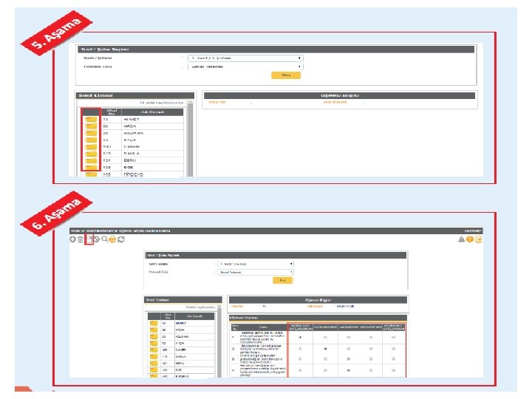This screenshot has width=532, height=399.
Task: Open the Sınıf / Şubesi dropdown in stage 5
Action: click(x=245, y=58)
